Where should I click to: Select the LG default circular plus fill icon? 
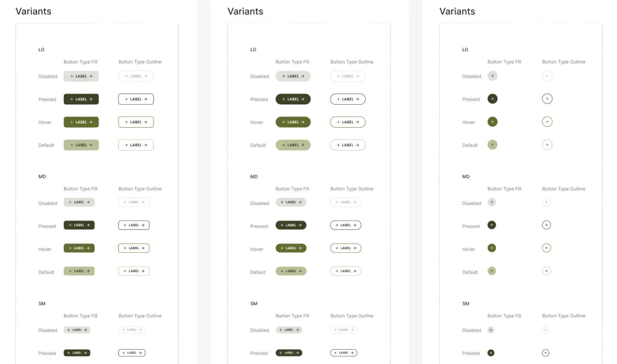[492, 145]
